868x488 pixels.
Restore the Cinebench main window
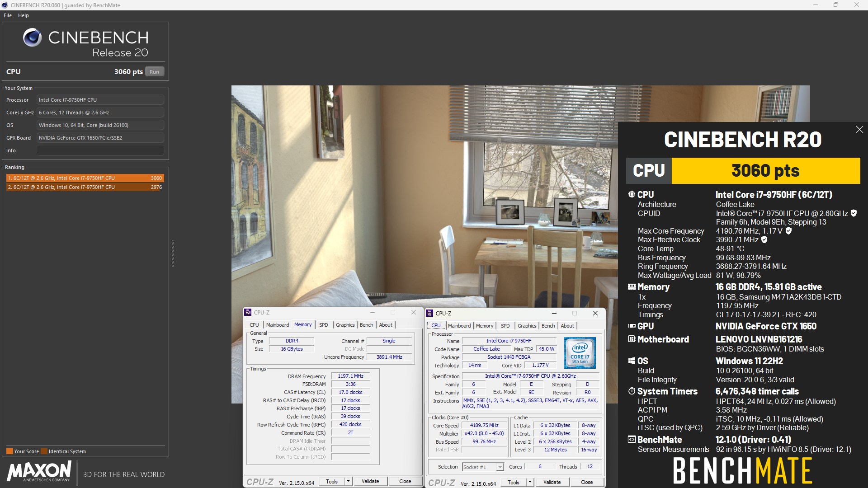(836, 5)
